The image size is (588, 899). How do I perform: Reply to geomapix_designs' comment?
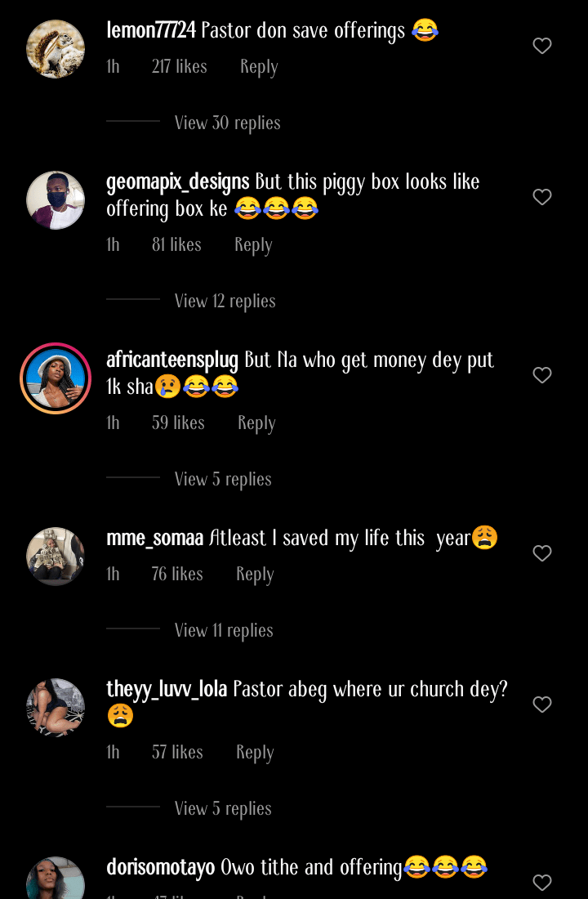(253, 244)
